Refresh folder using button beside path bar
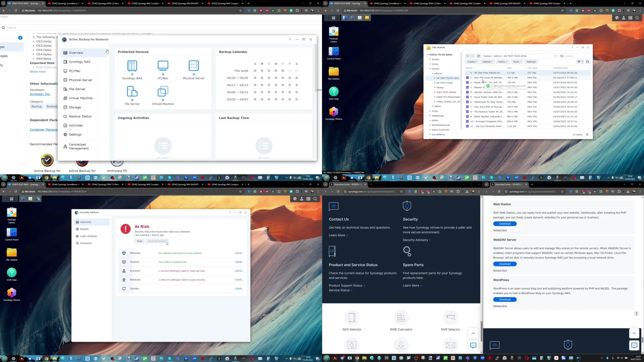 (478, 56)
